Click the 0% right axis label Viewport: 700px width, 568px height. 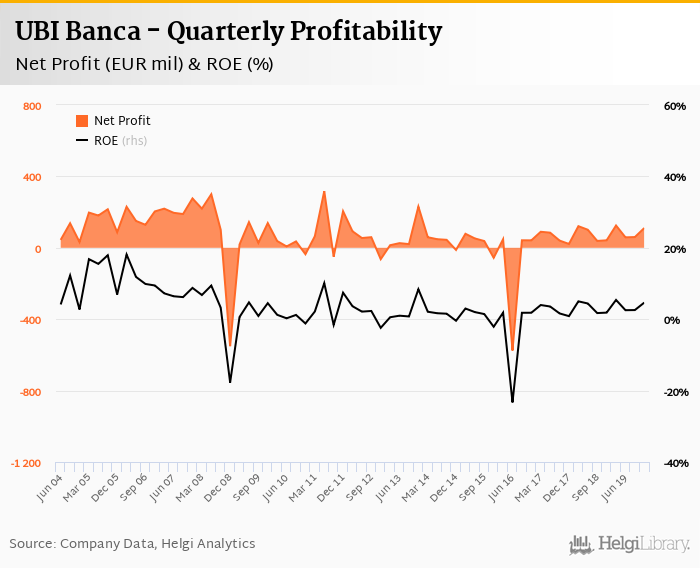click(674, 320)
